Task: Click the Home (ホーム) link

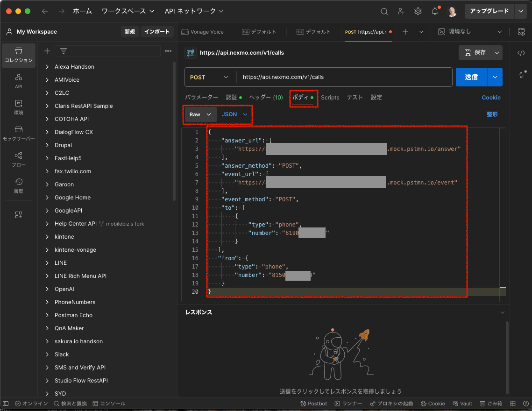Action: click(x=83, y=11)
